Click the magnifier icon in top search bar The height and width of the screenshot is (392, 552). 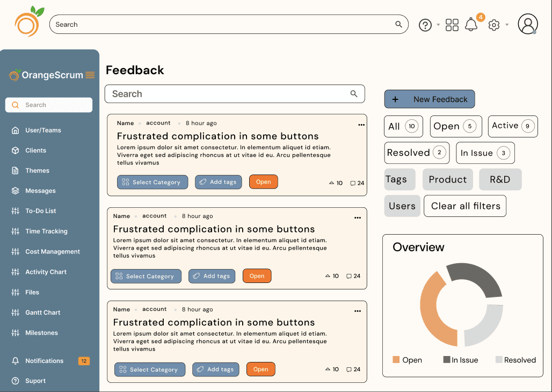[398, 24]
